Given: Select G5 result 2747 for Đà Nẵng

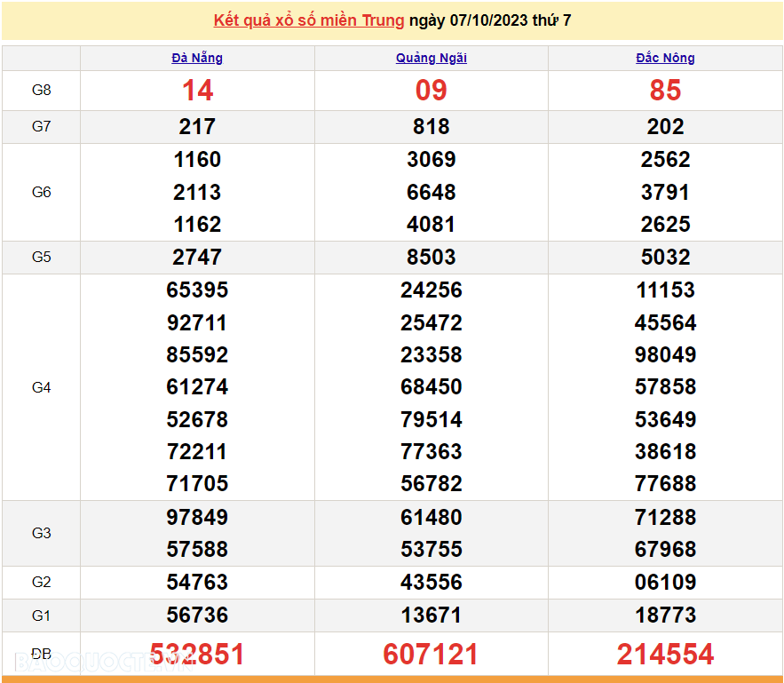Looking at the screenshot, I should point(197,258).
